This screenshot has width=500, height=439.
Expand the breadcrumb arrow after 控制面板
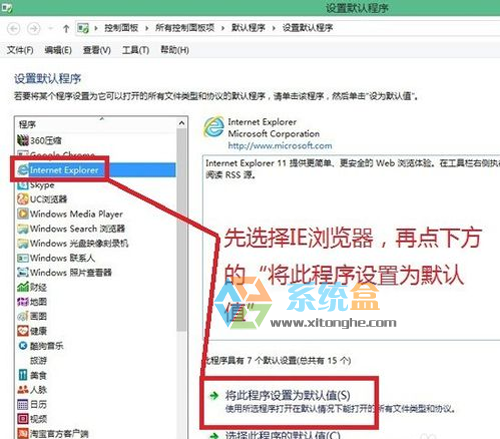tap(147, 28)
